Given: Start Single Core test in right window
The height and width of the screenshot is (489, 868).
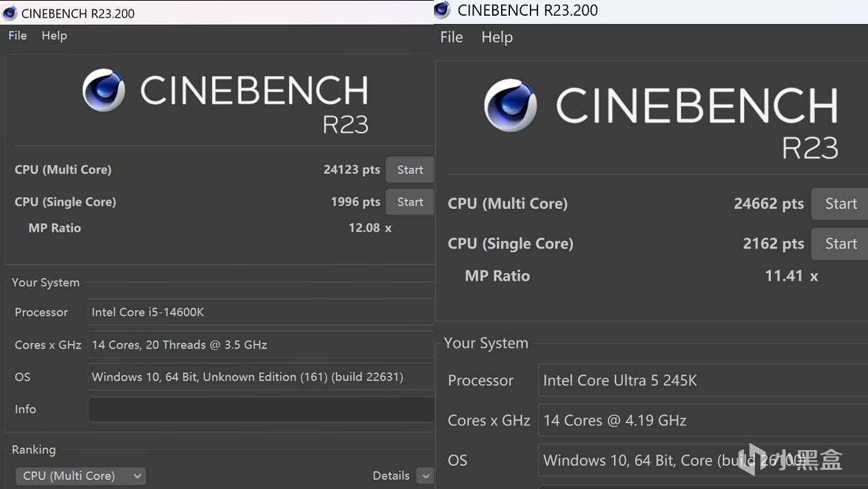Looking at the screenshot, I should point(840,244).
